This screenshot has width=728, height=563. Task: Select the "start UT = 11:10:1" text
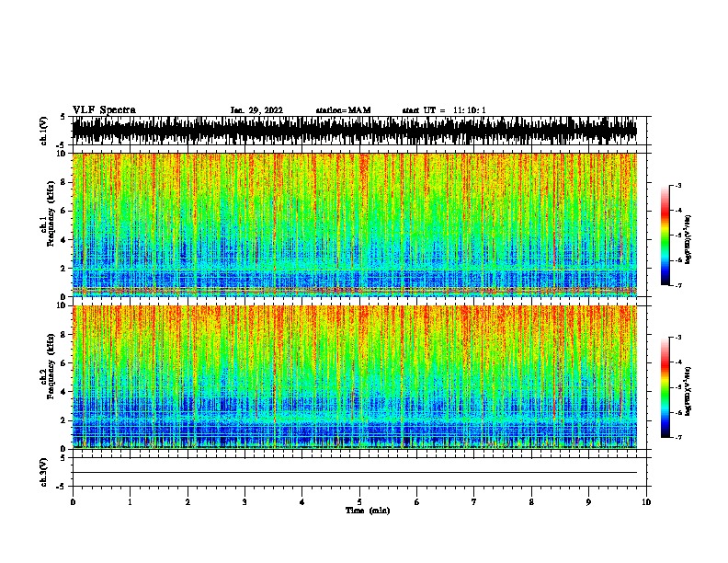444,110
